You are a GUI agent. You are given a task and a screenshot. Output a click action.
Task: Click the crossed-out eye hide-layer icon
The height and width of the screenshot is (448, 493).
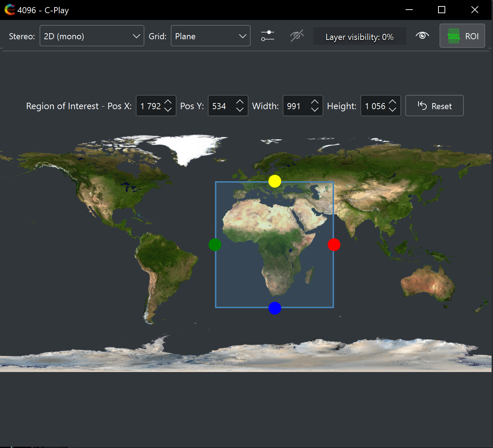[x=297, y=36]
